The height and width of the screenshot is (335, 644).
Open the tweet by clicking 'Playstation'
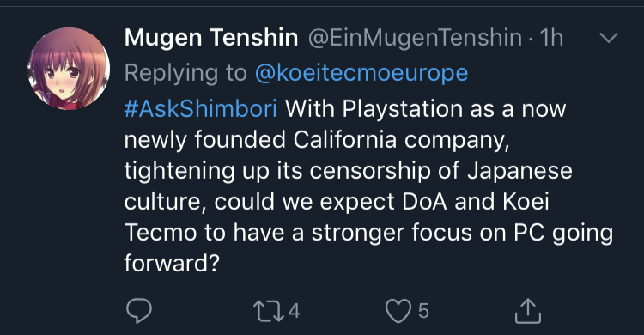(403, 110)
